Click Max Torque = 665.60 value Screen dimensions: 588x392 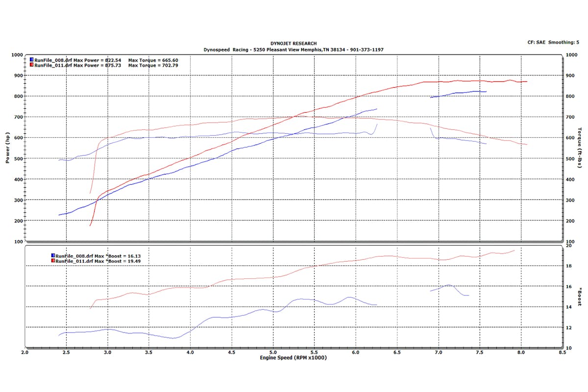(153, 60)
